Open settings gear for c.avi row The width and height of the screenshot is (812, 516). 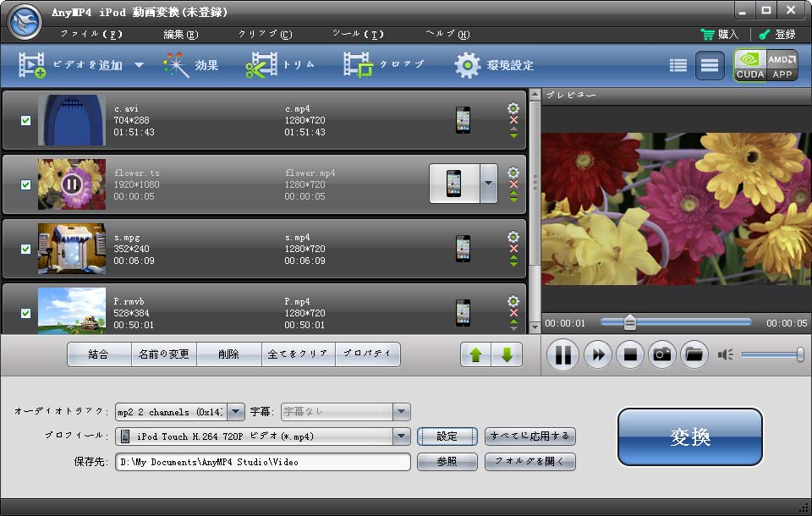pos(513,108)
